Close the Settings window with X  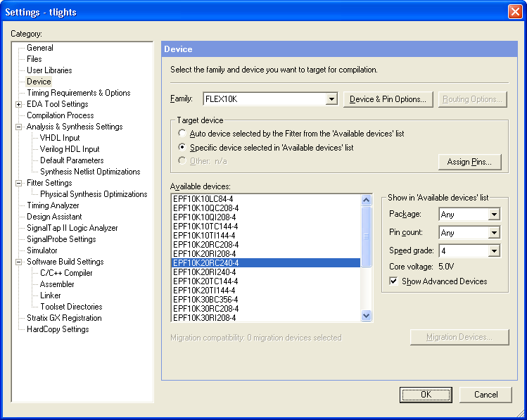pyautogui.click(x=514, y=12)
